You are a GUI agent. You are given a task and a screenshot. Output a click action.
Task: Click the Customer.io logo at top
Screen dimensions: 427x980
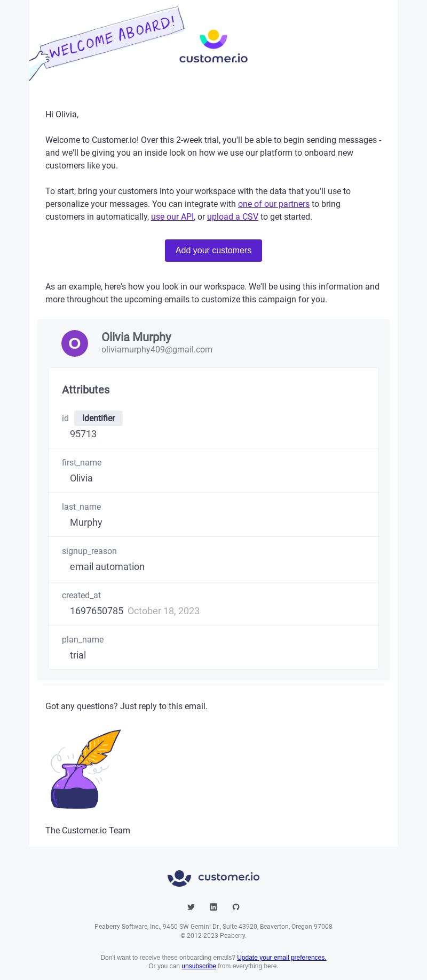(x=213, y=46)
